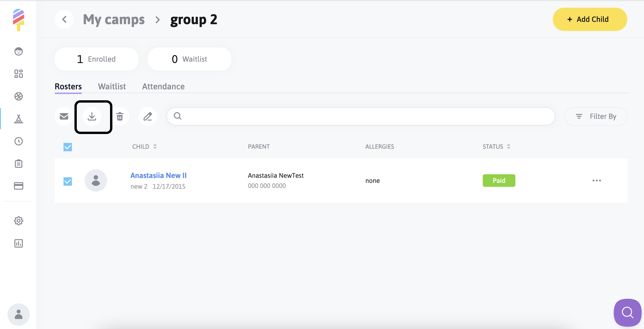Switch to the Attendance tab

(163, 87)
